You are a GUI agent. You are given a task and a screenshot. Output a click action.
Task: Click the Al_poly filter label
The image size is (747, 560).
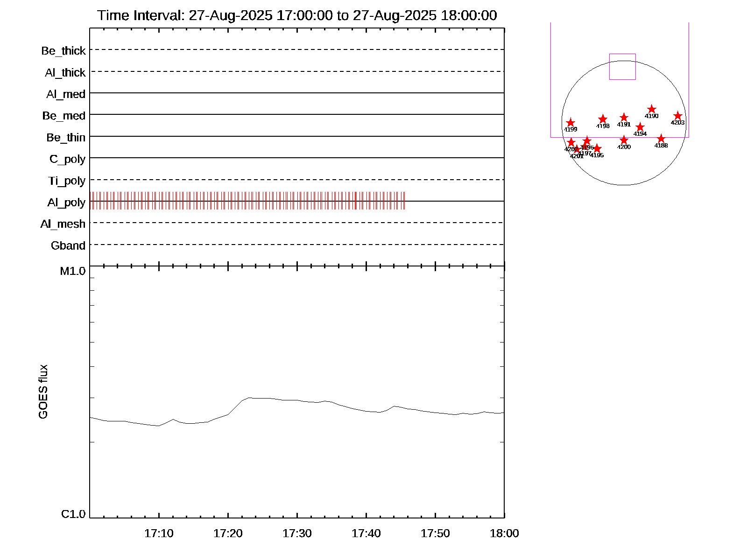pyautogui.click(x=66, y=203)
